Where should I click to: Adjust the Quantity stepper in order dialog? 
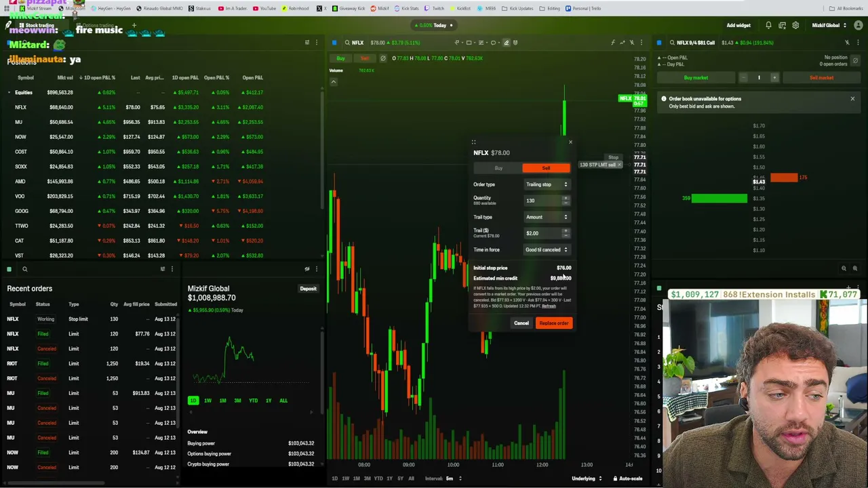[x=566, y=201]
